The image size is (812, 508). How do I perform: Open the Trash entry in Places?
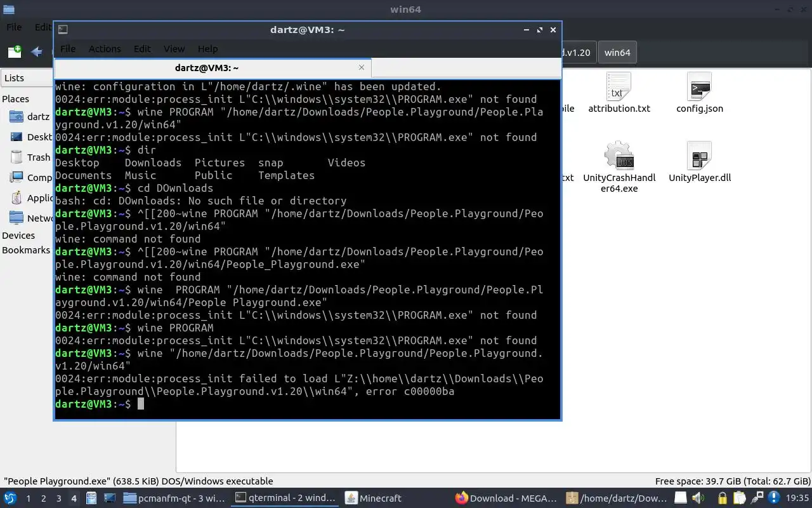pyautogui.click(x=29, y=157)
